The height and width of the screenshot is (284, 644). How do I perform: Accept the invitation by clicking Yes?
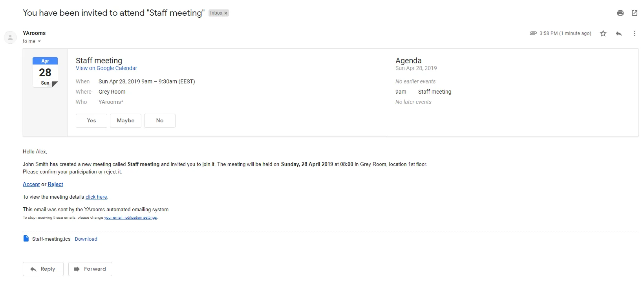(91, 120)
